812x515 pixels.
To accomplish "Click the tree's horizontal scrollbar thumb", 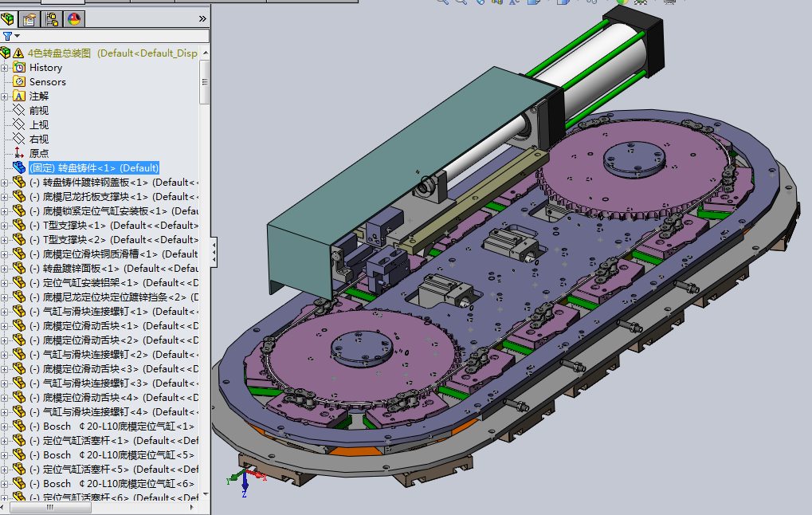I will [49, 508].
